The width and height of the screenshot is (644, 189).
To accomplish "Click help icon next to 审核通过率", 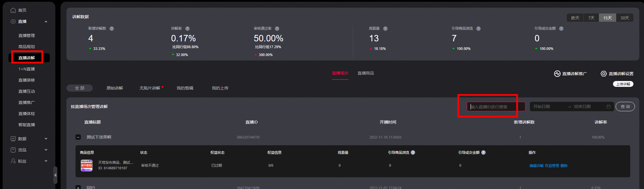I will pos(277,28).
